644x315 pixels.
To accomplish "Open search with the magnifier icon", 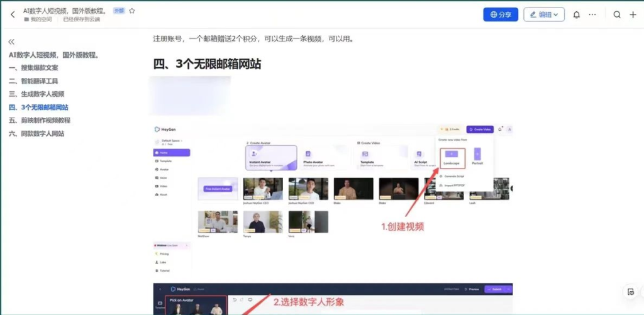I will click(617, 15).
